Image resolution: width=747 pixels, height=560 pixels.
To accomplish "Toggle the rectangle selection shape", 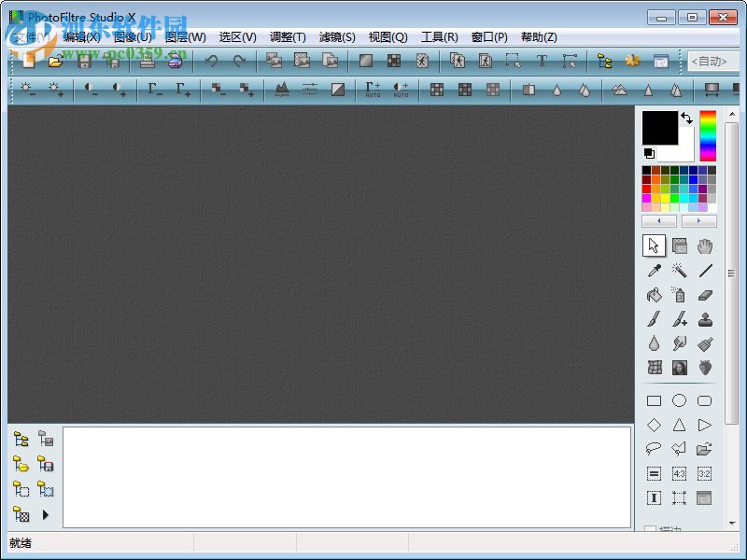I will tap(654, 400).
